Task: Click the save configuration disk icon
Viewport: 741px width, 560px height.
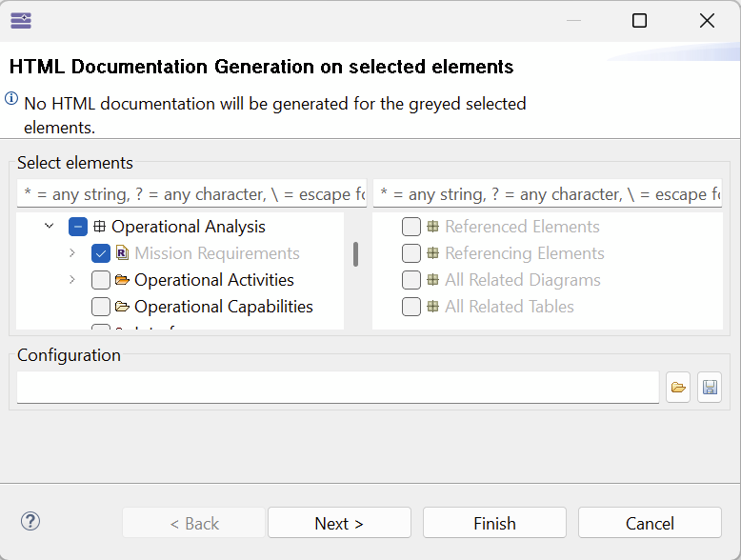Action: coord(710,388)
